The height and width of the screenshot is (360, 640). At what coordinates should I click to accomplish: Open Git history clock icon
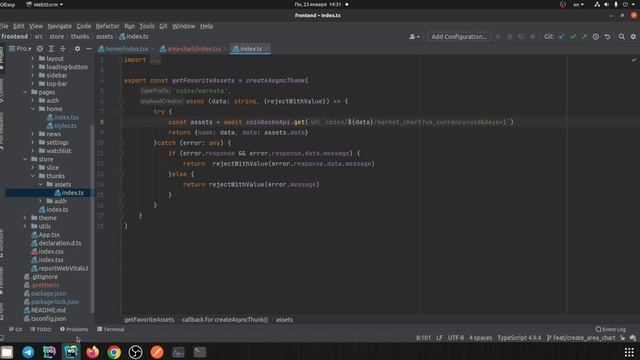point(596,37)
